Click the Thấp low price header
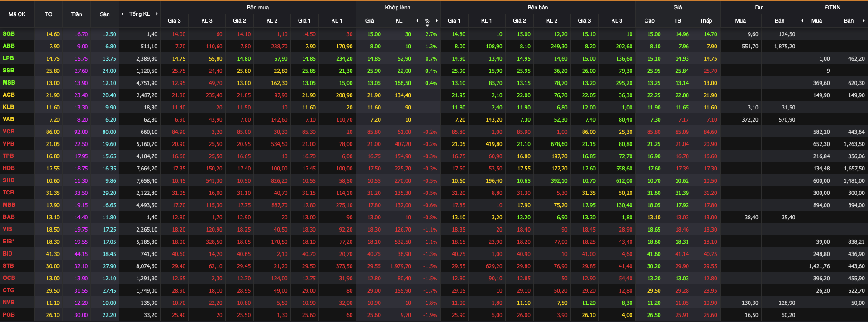This screenshot has width=868, height=322. [x=706, y=21]
